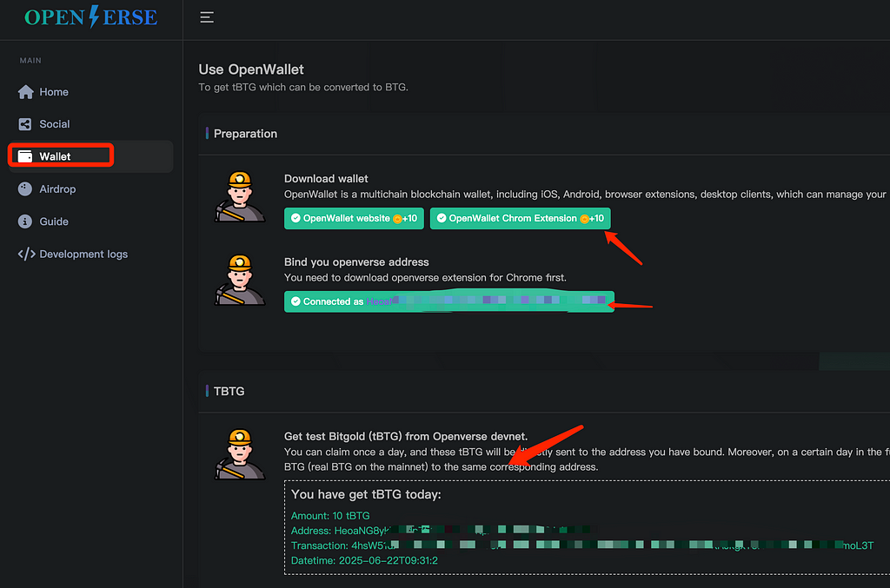
Task: Click the Guide info icon
Action: (x=25, y=221)
